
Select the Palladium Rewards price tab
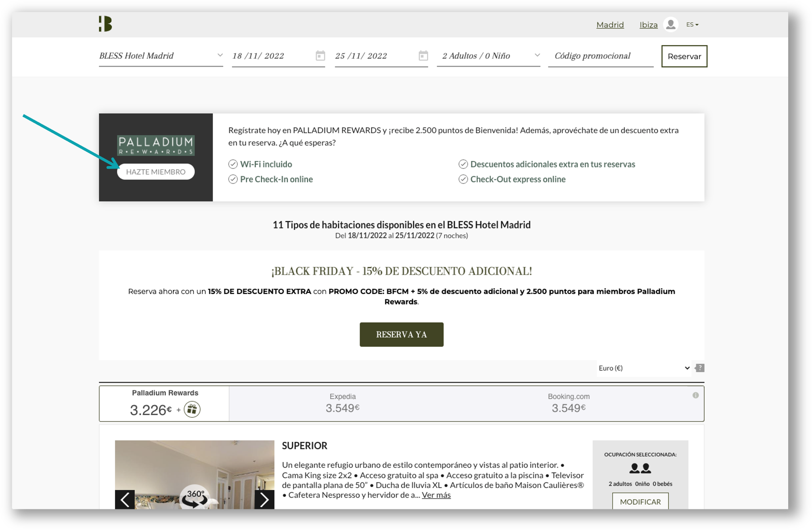pos(165,404)
